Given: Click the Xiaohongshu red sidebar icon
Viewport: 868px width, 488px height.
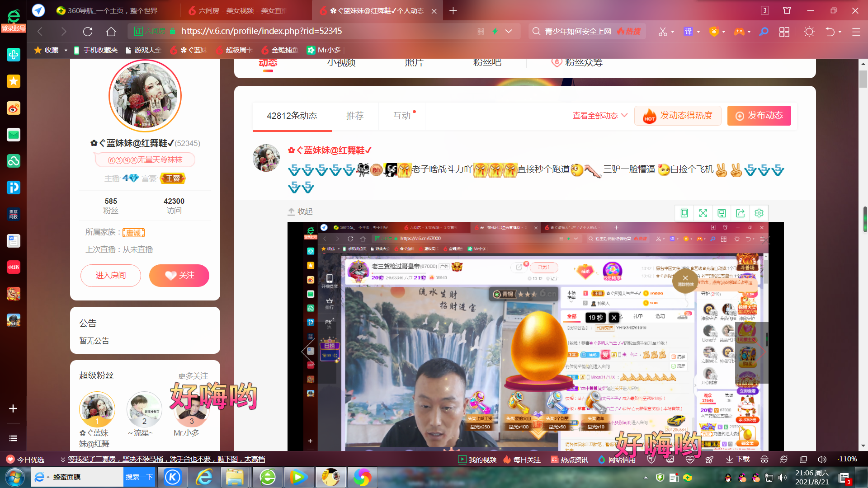Looking at the screenshot, I should point(13,267).
